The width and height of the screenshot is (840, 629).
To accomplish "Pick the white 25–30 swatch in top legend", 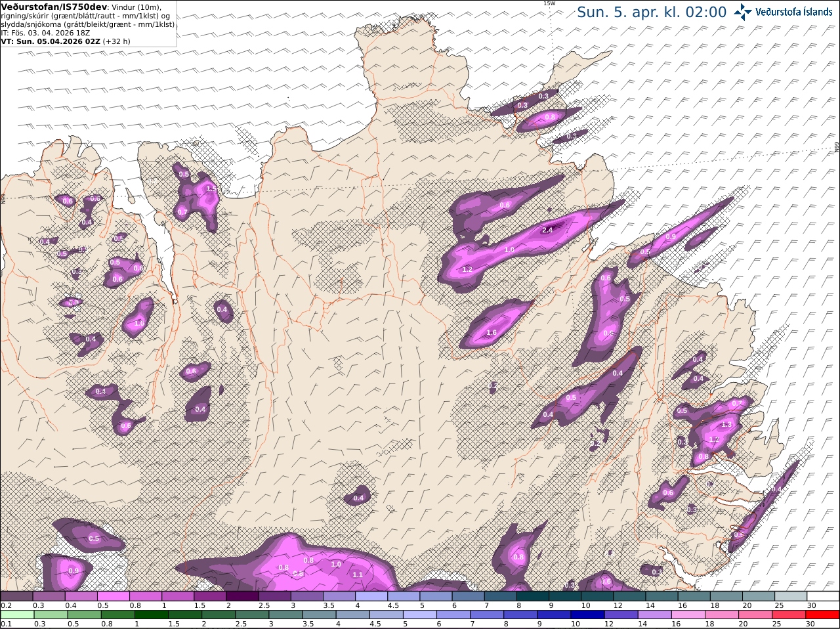I will click(823, 596).
